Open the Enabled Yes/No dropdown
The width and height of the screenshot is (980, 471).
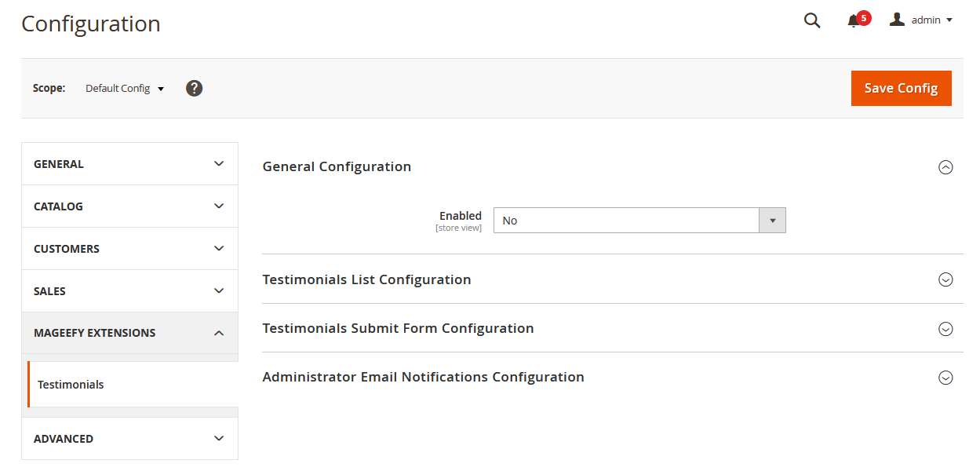click(x=639, y=221)
